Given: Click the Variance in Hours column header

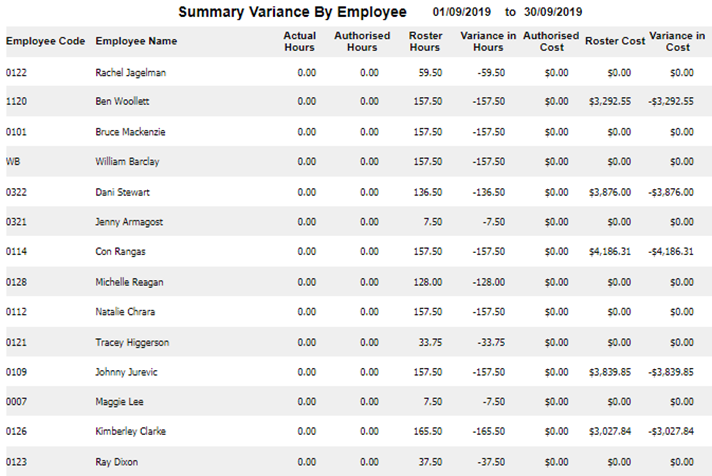Looking at the screenshot, I should (x=482, y=41).
